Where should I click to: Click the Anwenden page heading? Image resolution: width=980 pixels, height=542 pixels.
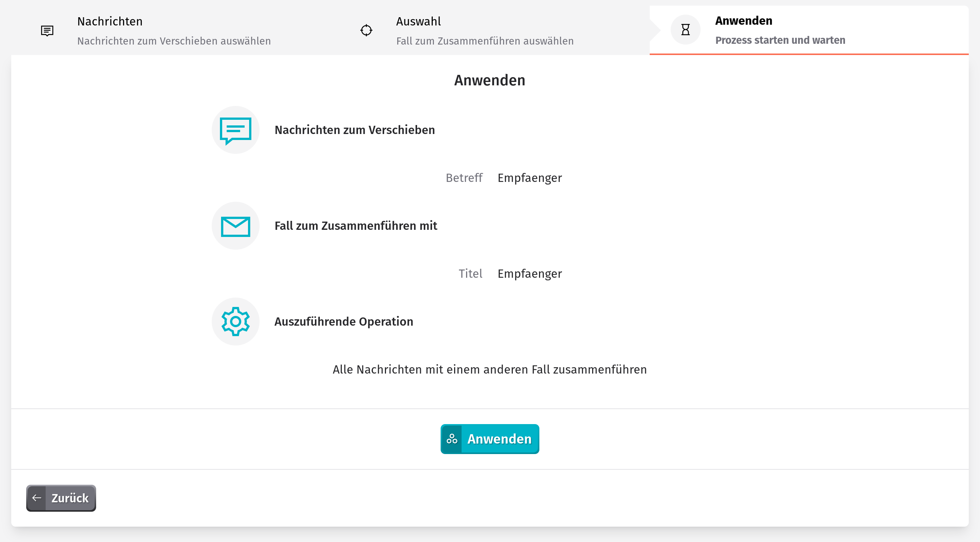click(x=490, y=80)
